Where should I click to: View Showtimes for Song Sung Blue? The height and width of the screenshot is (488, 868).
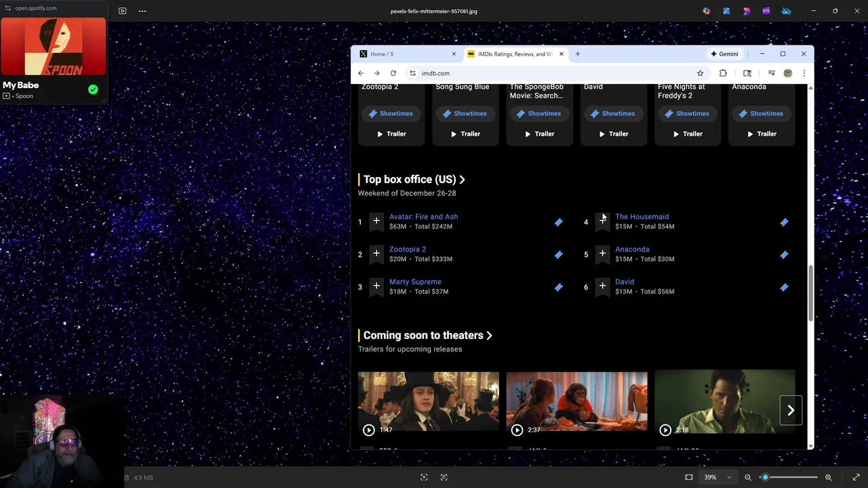tap(465, 114)
